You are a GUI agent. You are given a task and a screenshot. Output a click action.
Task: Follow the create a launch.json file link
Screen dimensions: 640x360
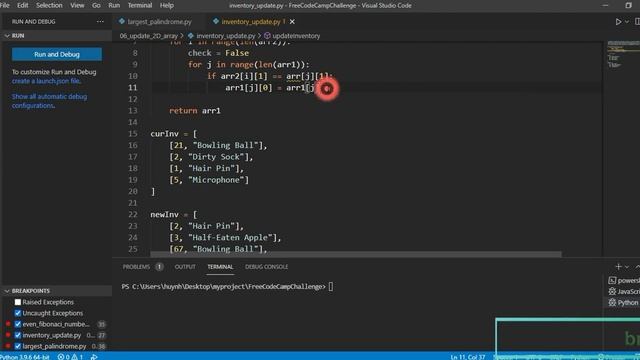[46, 81]
